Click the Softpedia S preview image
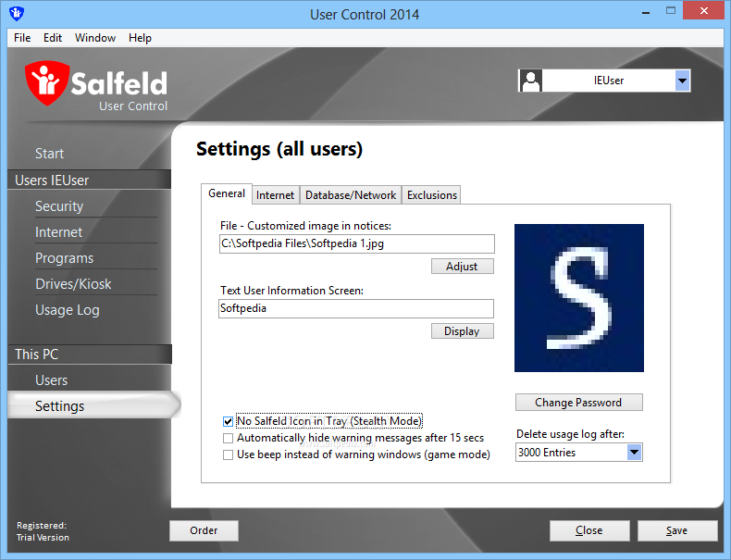731x560 pixels. click(579, 298)
